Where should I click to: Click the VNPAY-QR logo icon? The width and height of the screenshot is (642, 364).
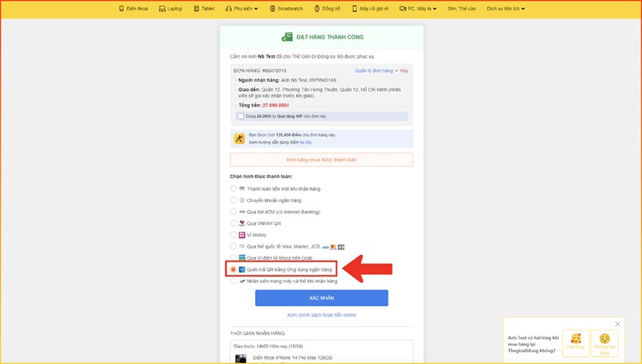point(241,223)
